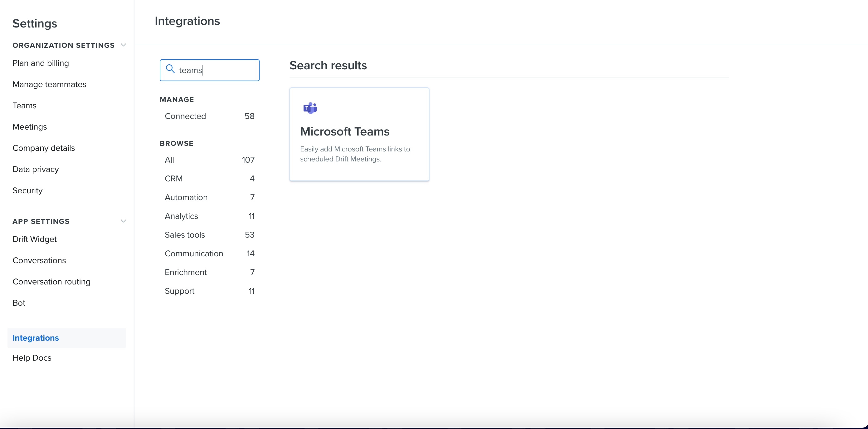Viewport: 868px width, 429px height.
Task: Open Bot settings
Action: [x=19, y=303]
